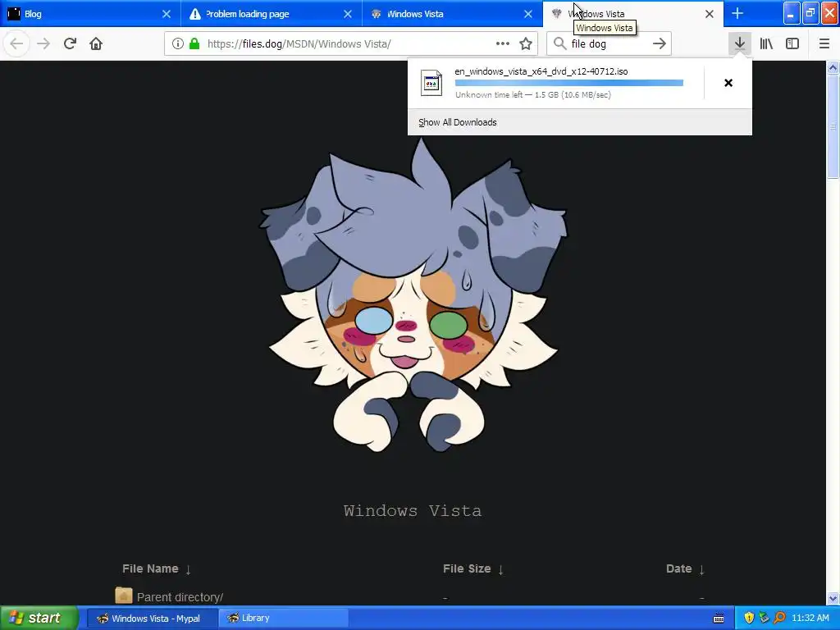The image size is (840, 630).
Task: Select Windows Vista - Mypal taskbar button
Action: (x=153, y=619)
